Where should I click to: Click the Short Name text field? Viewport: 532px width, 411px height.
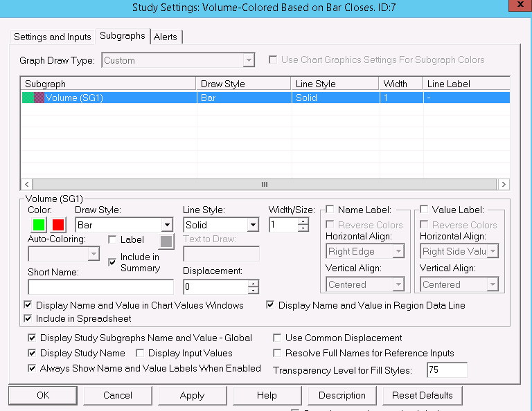pyautogui.click(x=100, y=286)
